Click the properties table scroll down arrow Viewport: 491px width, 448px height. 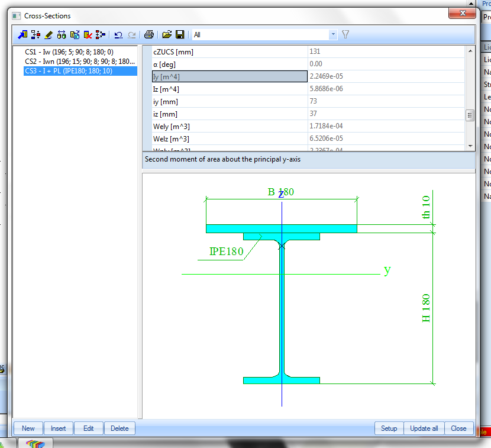point(470,146)
